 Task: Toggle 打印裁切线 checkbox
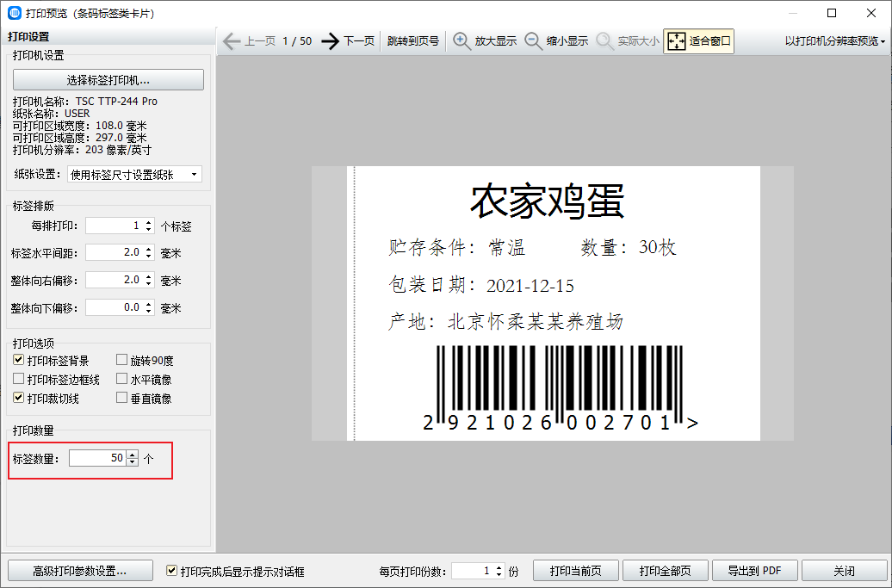(x=19, y=398)
